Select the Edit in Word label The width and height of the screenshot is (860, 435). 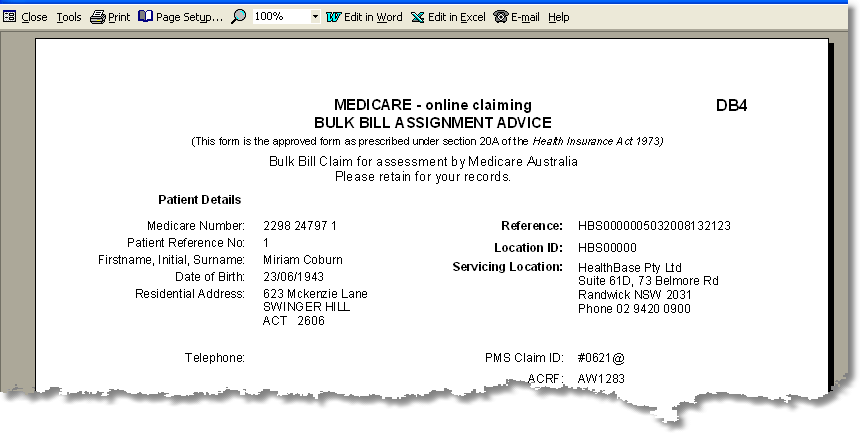373,17
